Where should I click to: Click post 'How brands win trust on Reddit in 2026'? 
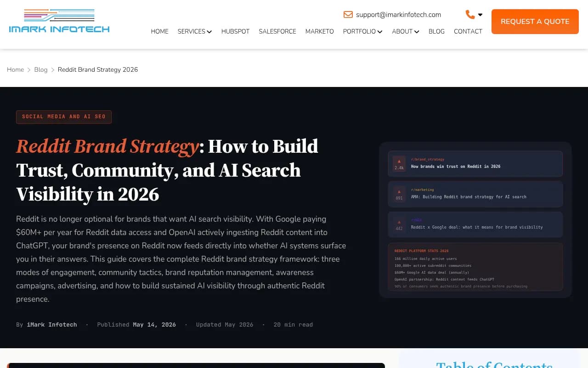[456, 167]
